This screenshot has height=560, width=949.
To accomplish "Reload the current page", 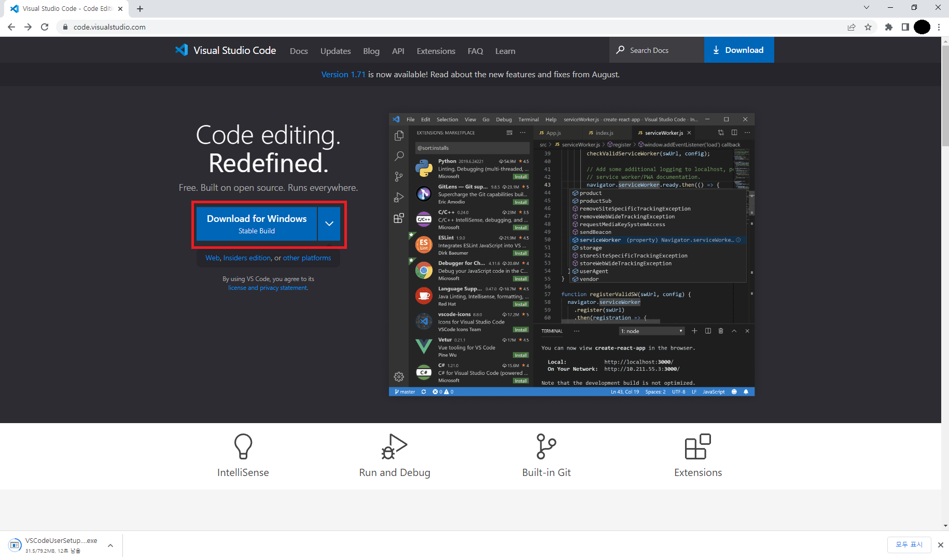I will (x=45, y=27).
